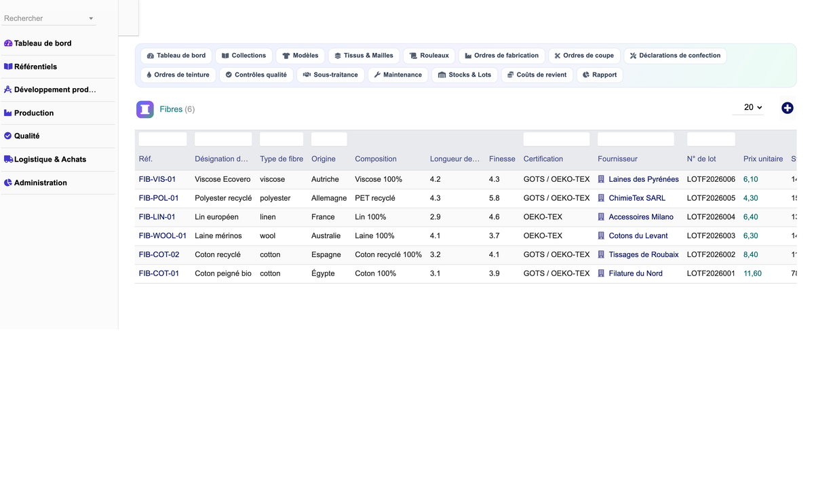The height and width of the screenshot is (504, 814).
Task: Click the purple Fibres spool icon
Action: coord(145,109)
